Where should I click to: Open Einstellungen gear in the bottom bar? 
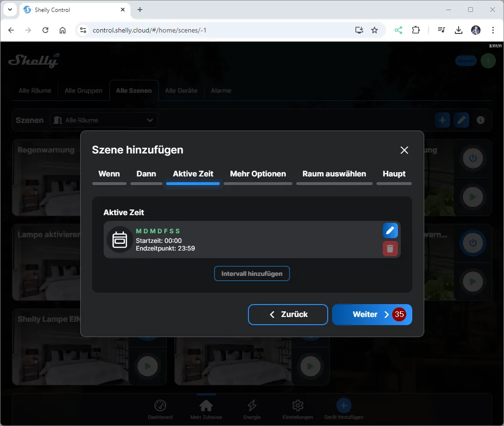pyautogui.click(x=298, y=409)
